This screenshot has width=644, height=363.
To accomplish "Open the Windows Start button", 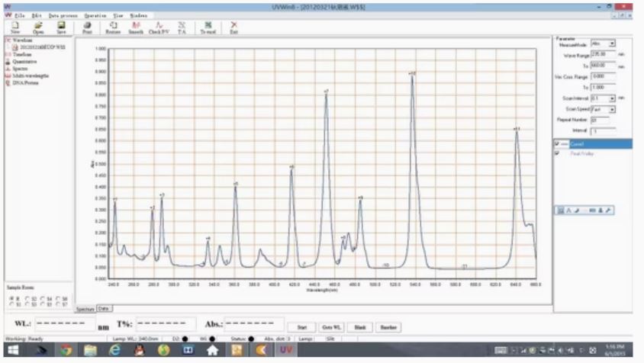I will point(13,350).
